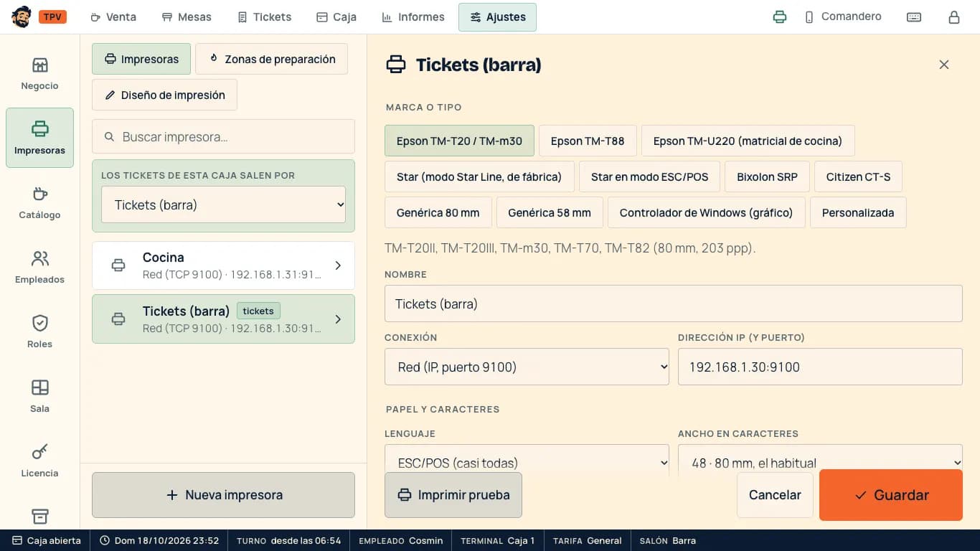Choose Genérica 58 mm type
Image resolution: width=980 pixels, height=551 pixels.
pyautogui.click(x=550, y=212)
